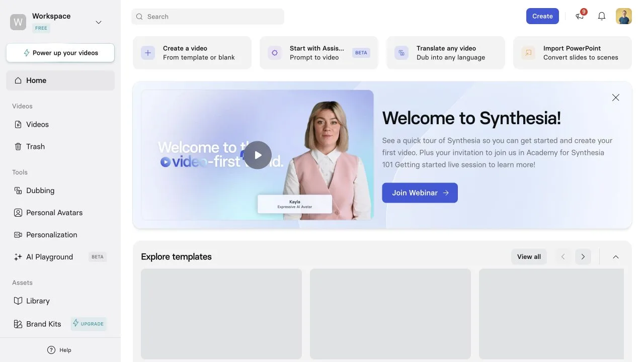Click the Library book icon
The image size is (644, 362).
[18, 301]
